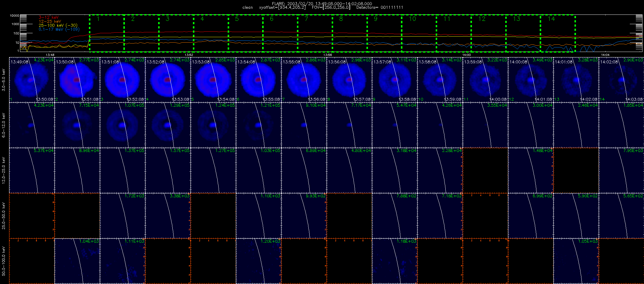Image resolution: width=644 pixels, height=284 pixels.
Task: Open the 12-25 keV image labeled 8.96E+04
Action: 77,170
